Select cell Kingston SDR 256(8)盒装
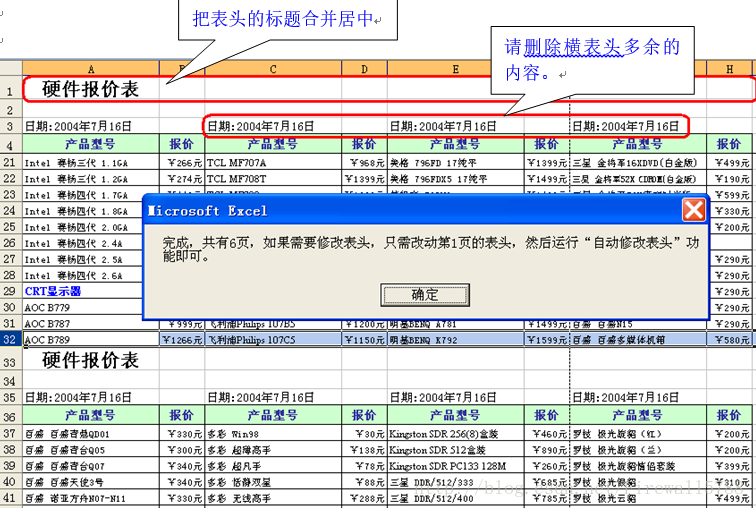The height and width of the screenshot is (508, 756). coord(455,434)
